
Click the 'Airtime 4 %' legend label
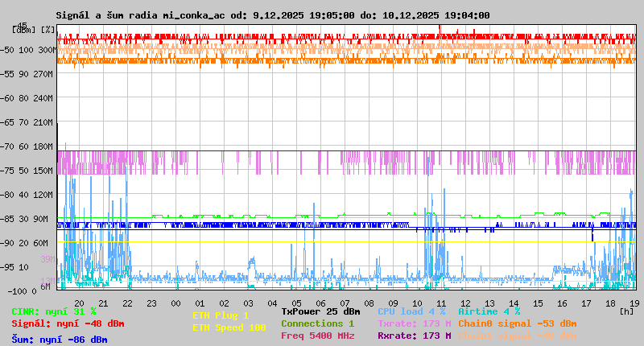point(489,311)
